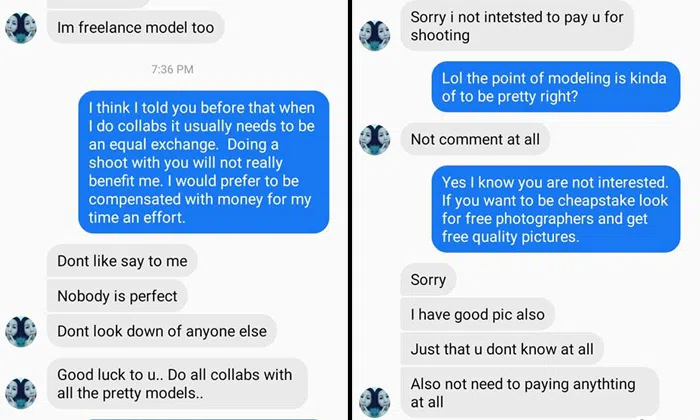
Task: Select blue message about collabs being equal exchange
Action: 203,162
